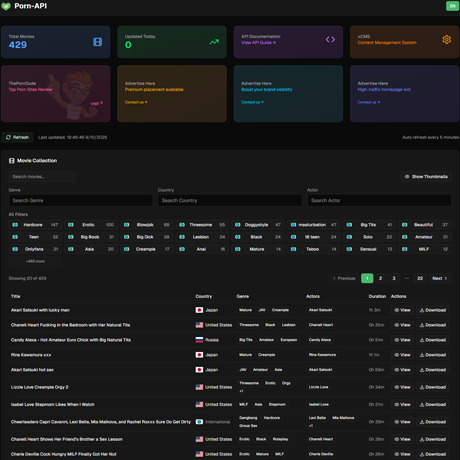
Task: Click the code brackets icon for API Documentation
Action: click(x=330, y=39)
